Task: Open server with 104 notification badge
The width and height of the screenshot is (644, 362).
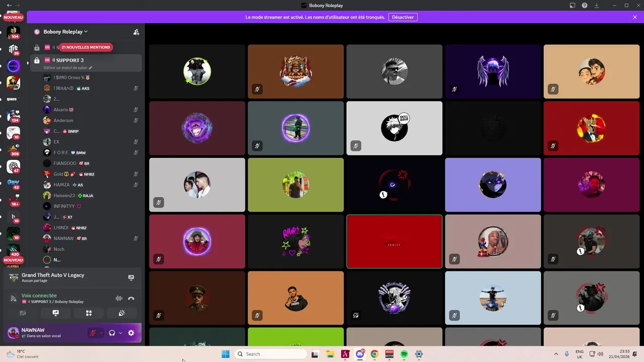Action: 14,32
